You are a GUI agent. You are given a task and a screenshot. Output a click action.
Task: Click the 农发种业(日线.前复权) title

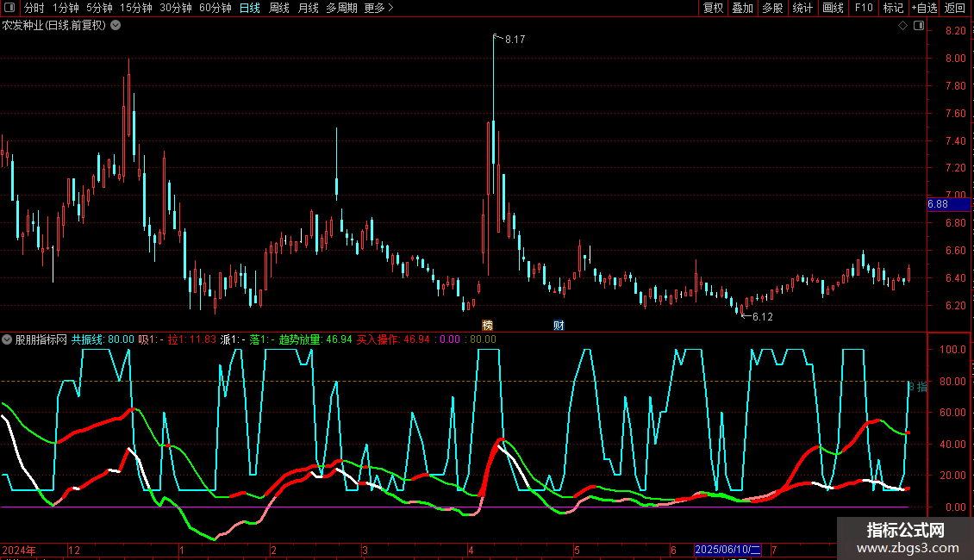click(x=54, y=25)
